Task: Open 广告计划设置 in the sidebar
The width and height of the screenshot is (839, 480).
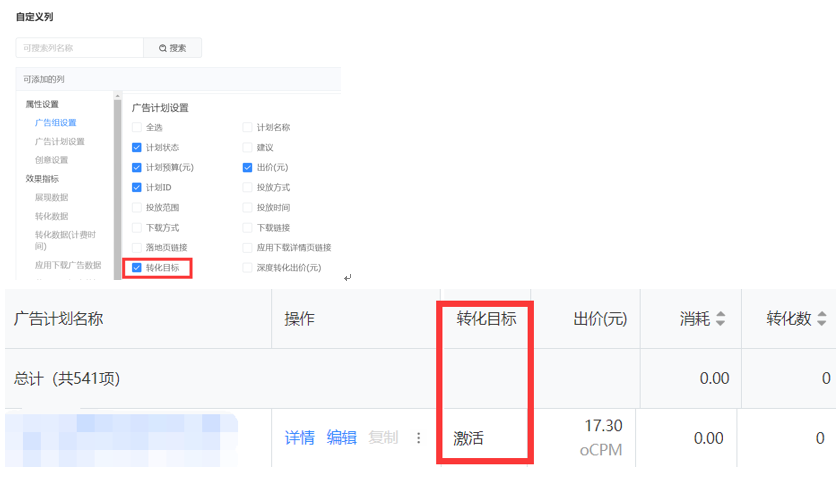Action: click(59, 142)
